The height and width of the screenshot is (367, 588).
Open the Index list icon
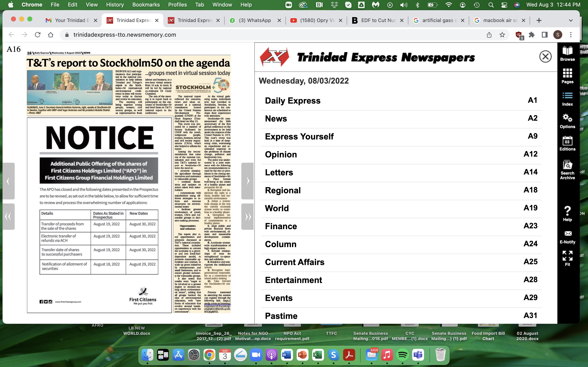click(x=567, y=99)
